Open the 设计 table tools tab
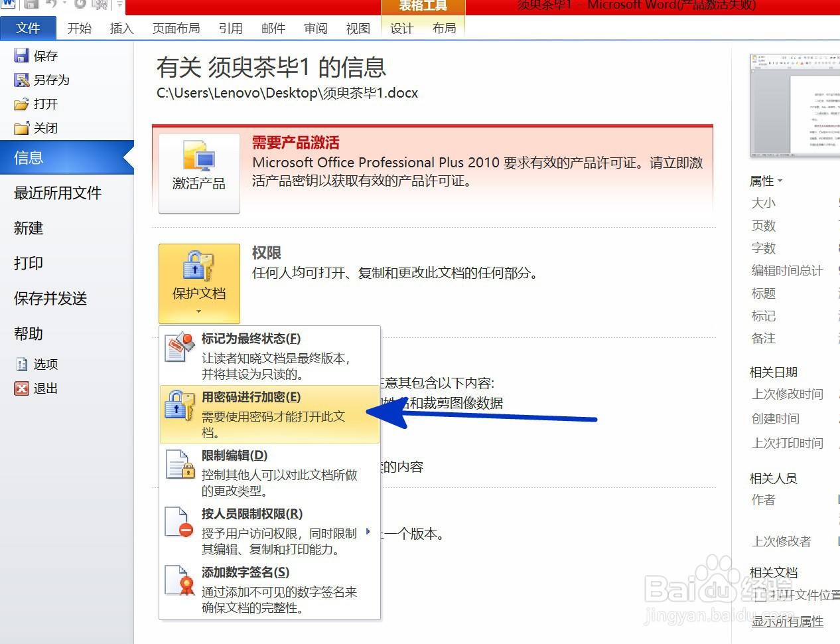 [x=401, y=28]
